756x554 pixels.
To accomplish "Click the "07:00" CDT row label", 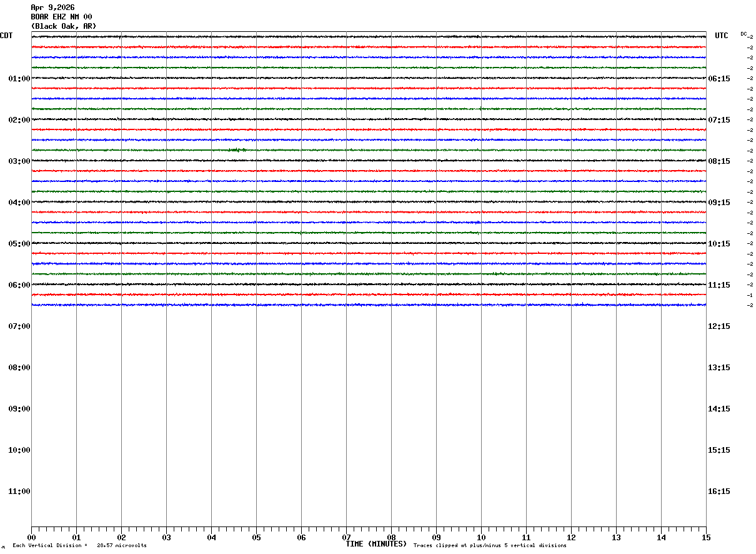I will (x=19, y=326).
